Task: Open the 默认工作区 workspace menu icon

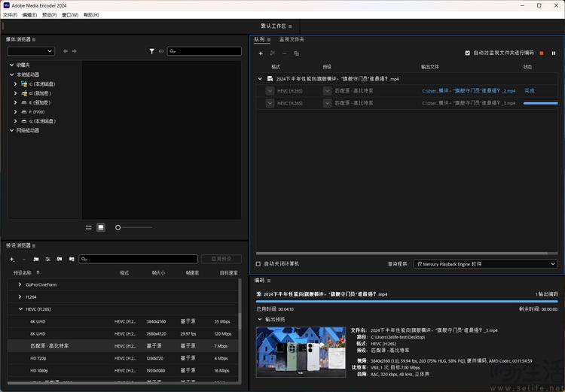Action: (291, 26)
